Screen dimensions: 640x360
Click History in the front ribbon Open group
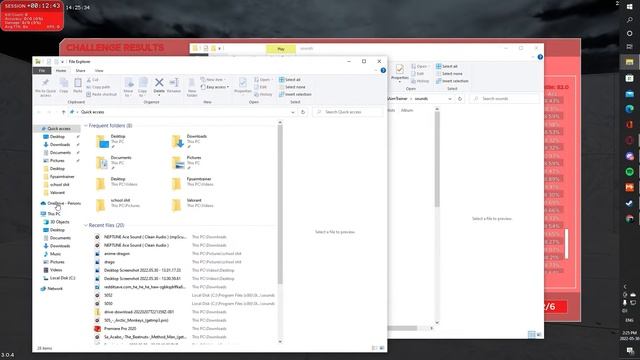click(x=263, y=94)
